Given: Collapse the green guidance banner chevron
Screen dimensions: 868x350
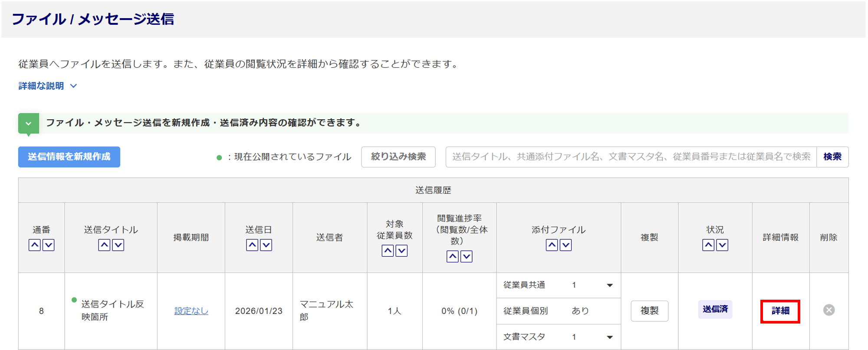Looking at the screenshot, I should (29, 124).
